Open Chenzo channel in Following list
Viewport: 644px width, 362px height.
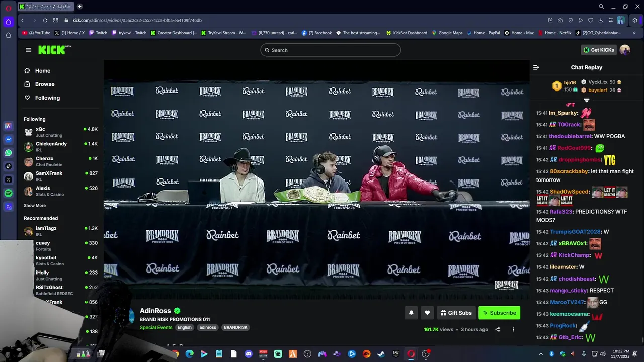coord(60,161)
